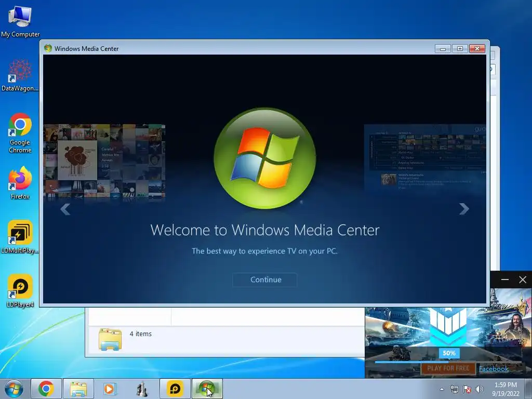
Task: Select the music album collage thumbnail
Action: [x=104, y=161]
